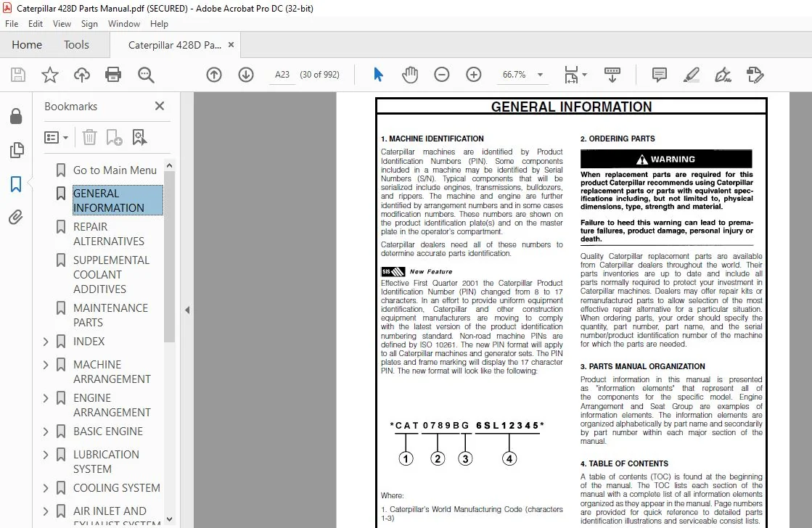The image size is (812, 528).
Task: Expand the AIR INLET AND EXHAUST bookmark
Action: pos(46,511)
